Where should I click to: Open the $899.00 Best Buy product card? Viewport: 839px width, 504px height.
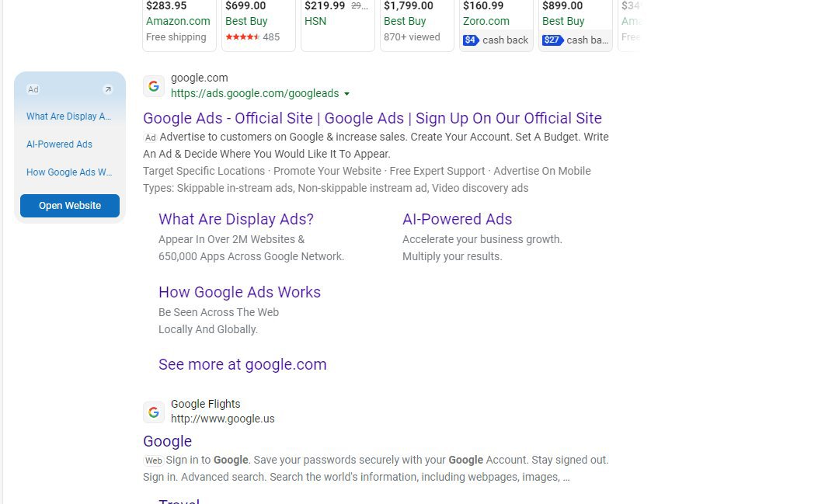tap(575, 26)
